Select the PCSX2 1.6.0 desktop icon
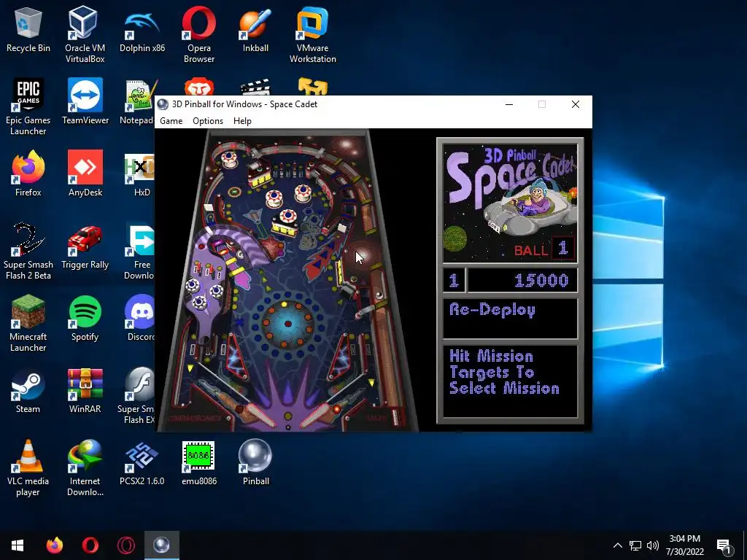Viewport: 747px width, 560px height. coord(142,462)
